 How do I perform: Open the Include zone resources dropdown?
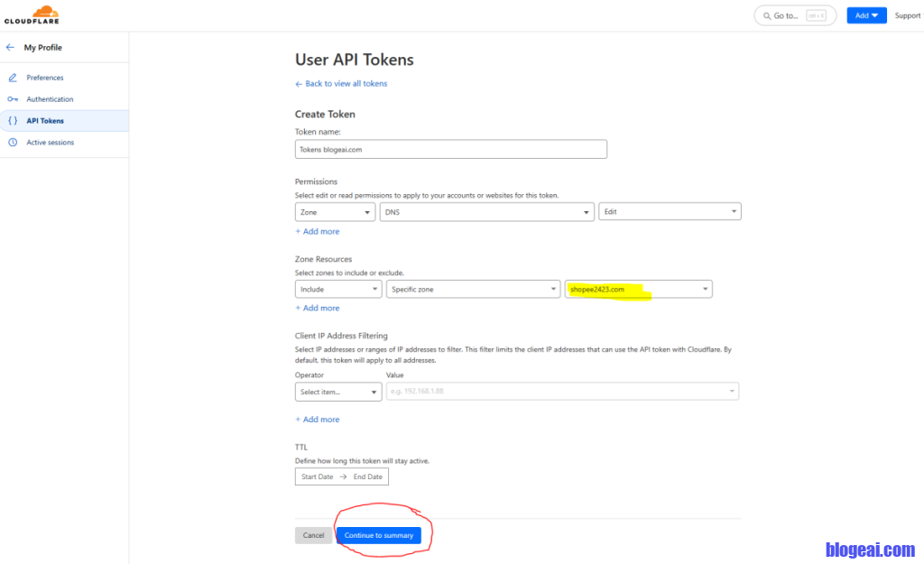coord(337,290)
